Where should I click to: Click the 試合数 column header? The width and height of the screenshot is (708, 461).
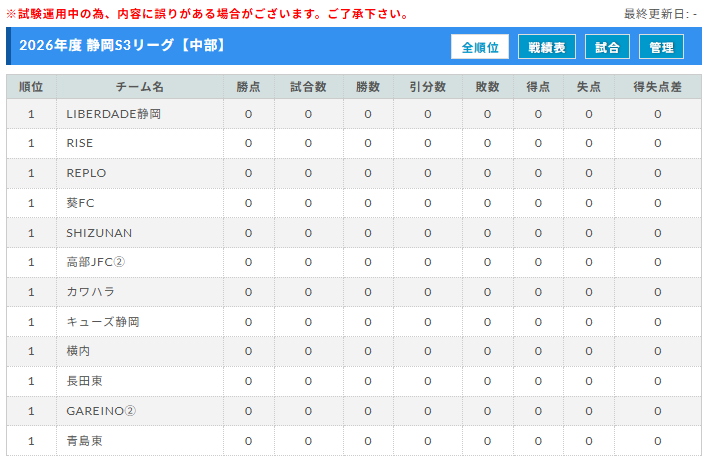tap(308, 87)
